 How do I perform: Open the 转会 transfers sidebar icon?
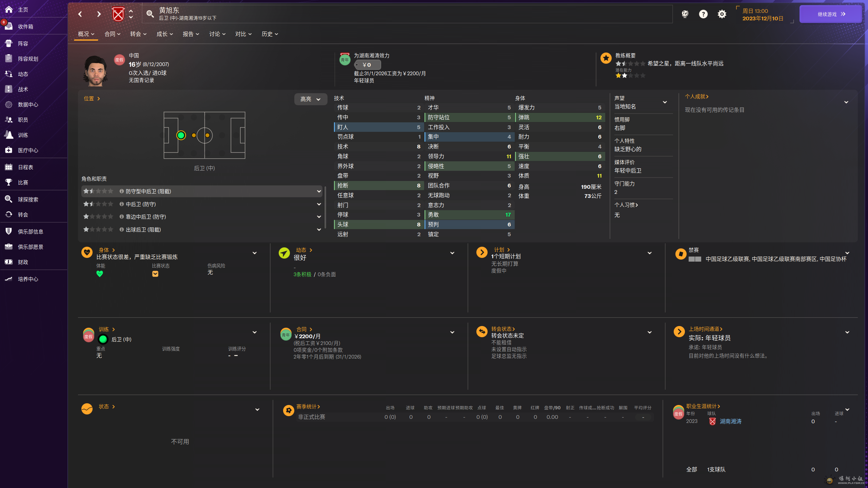pyautogui.click(x=9, y=215)
